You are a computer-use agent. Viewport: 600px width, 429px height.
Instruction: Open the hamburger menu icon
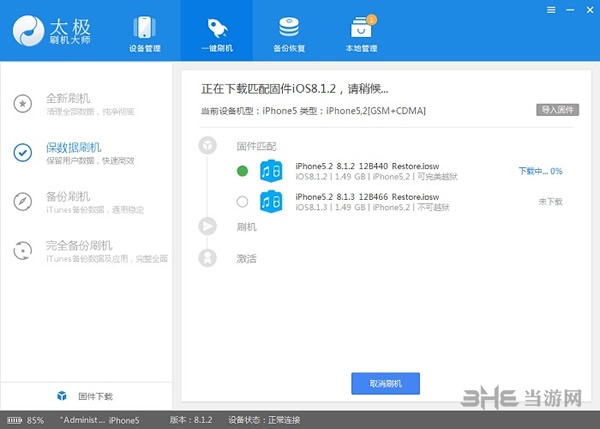click(x=551, y=10)
